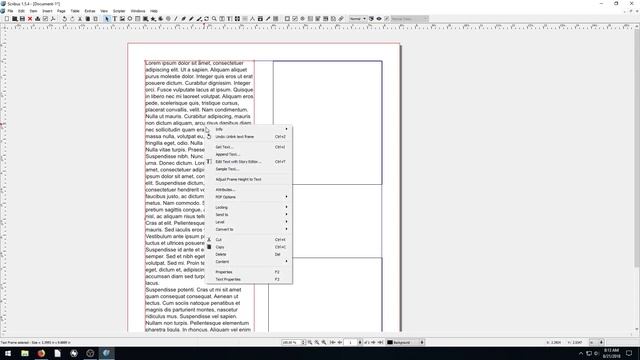Expand the Convert to submenu
Viewport: 640px width, 360px height.
pyautogui.click(x=249, y=229)
